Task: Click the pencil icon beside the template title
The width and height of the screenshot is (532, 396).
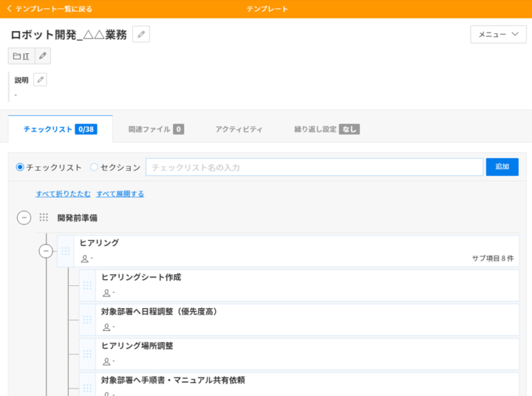Action: [141, 35]
